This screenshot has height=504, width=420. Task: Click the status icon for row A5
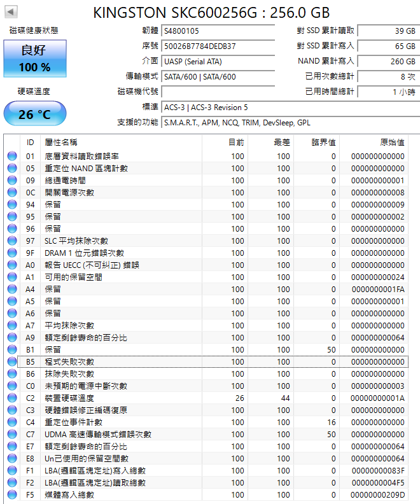12,302
